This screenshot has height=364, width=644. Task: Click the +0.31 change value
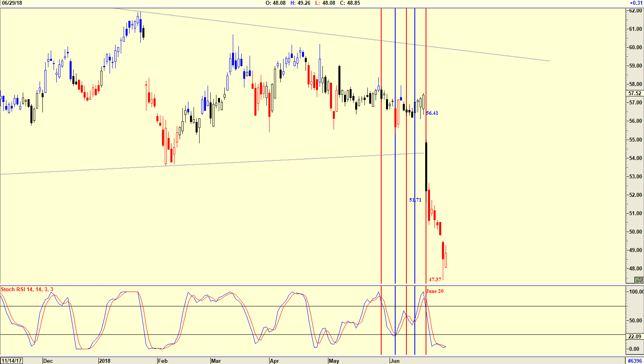[x=636, y=3]
